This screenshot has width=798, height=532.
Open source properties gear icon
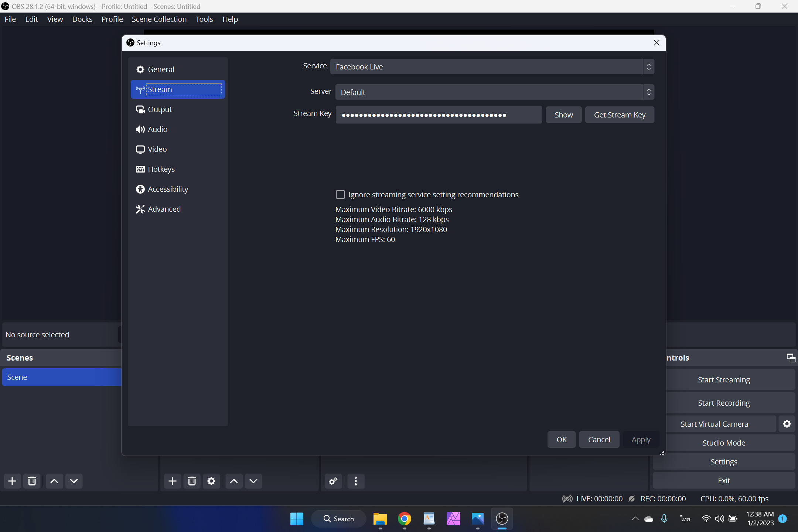click(x=211, y=481)
